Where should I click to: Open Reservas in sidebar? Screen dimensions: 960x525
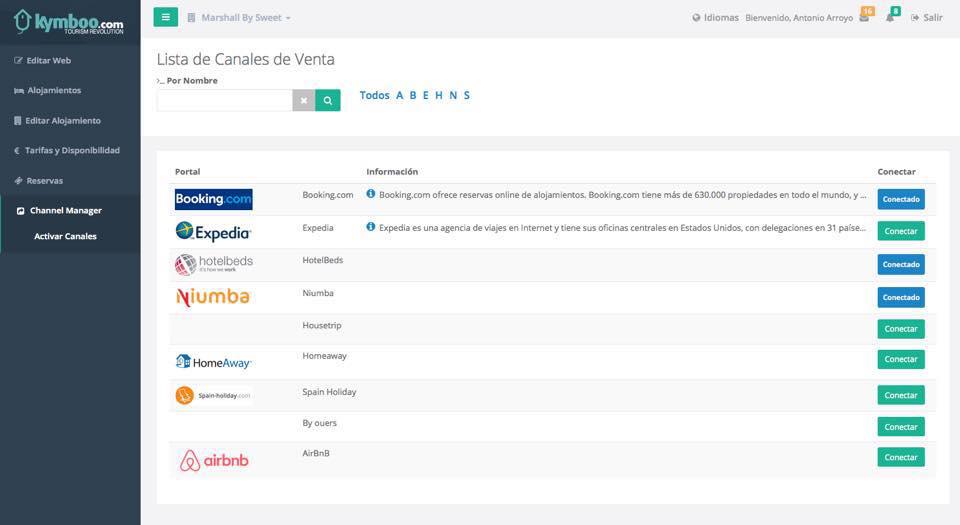[x=39, y=181]
